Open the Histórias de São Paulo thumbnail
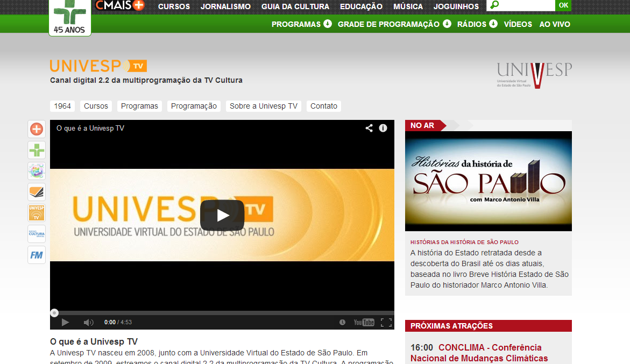This screenshot has height=364, width=630. tap(488, 181)
